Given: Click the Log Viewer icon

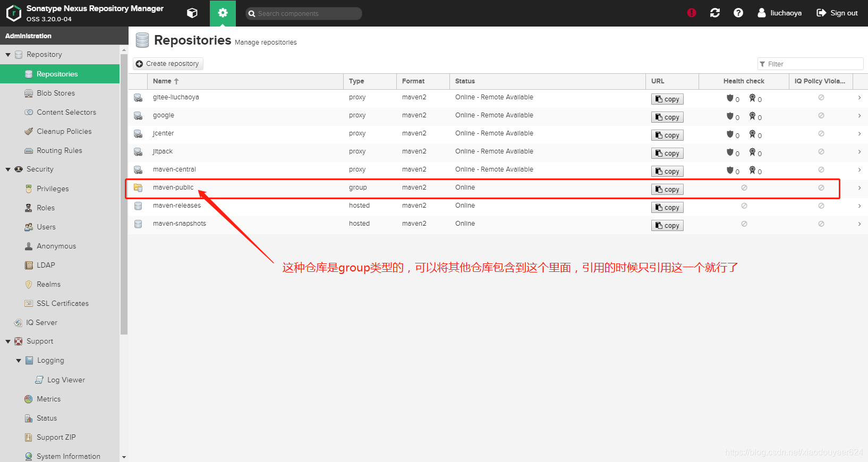Looking at the screenshot, I should 39,380.
